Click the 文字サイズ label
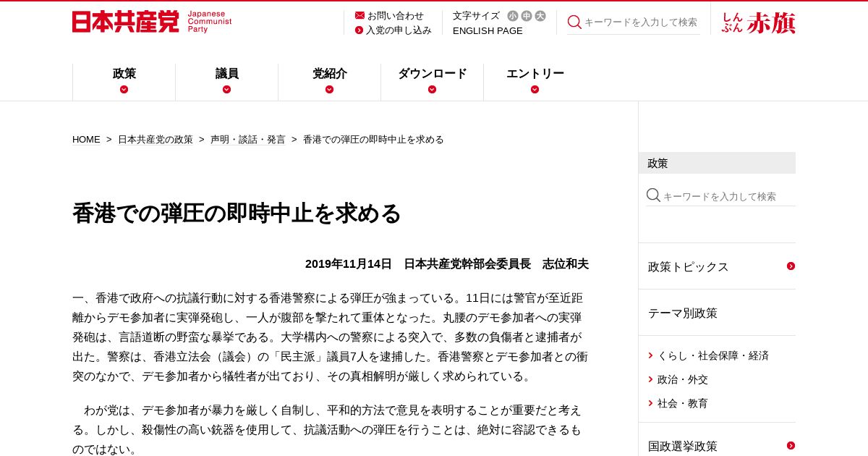 click(x=476, y=16)
